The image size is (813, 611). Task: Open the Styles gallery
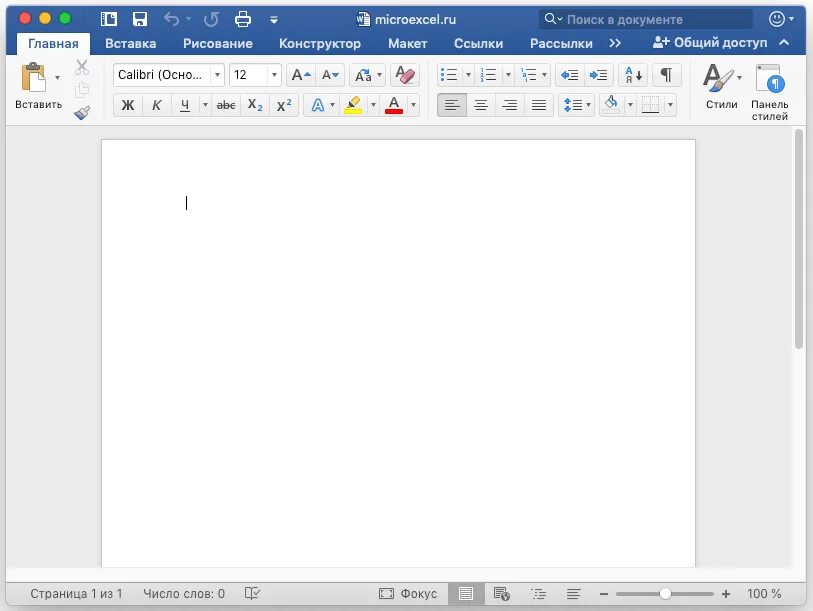click(721, 86)
